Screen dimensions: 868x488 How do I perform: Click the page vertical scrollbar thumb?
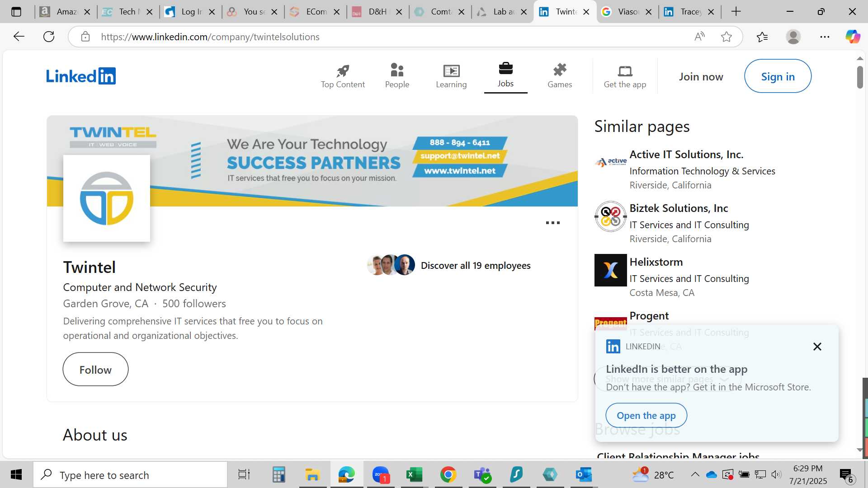pyautogui.click(x=860, y=77)
